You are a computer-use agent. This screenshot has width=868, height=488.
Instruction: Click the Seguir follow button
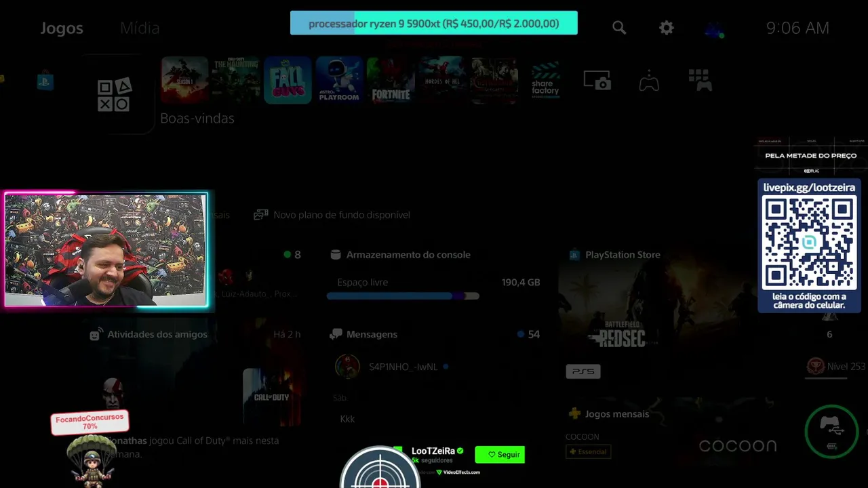point(500,455)
